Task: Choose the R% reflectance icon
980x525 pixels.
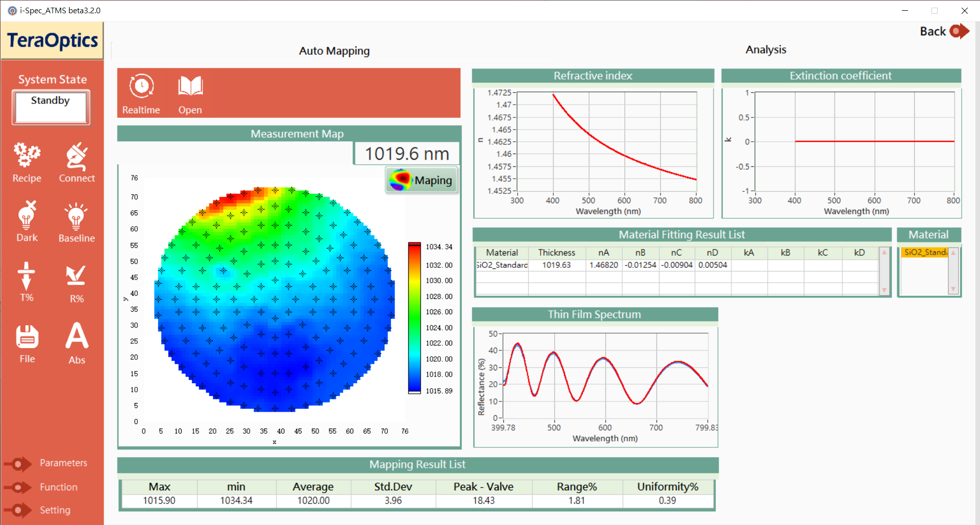Action: coord(76,276)
